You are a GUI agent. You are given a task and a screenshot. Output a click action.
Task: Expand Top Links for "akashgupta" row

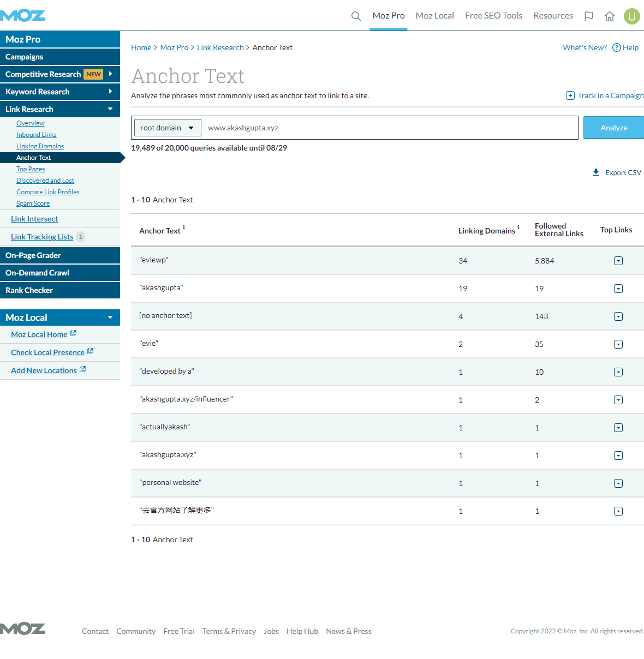[618, 289]
